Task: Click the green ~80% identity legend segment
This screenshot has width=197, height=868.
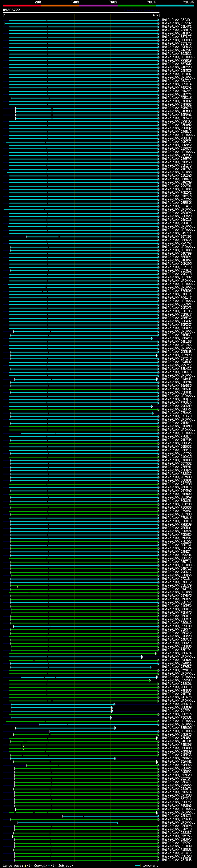Action: [137, 6]
